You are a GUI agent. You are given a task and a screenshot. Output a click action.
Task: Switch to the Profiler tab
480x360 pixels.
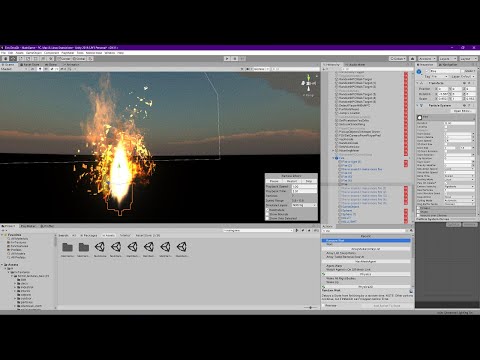(47, 226)
